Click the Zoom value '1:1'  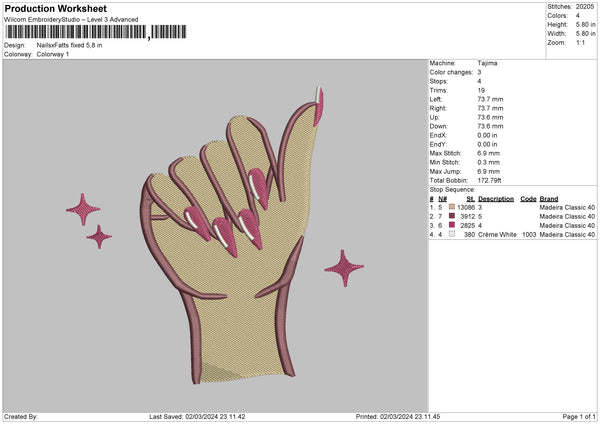click(x=580, y=42)
